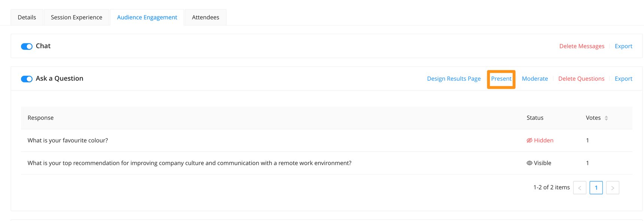Click the Response column header
The width and height of the screenshot is (644, 221).
[x=40, y=118]
